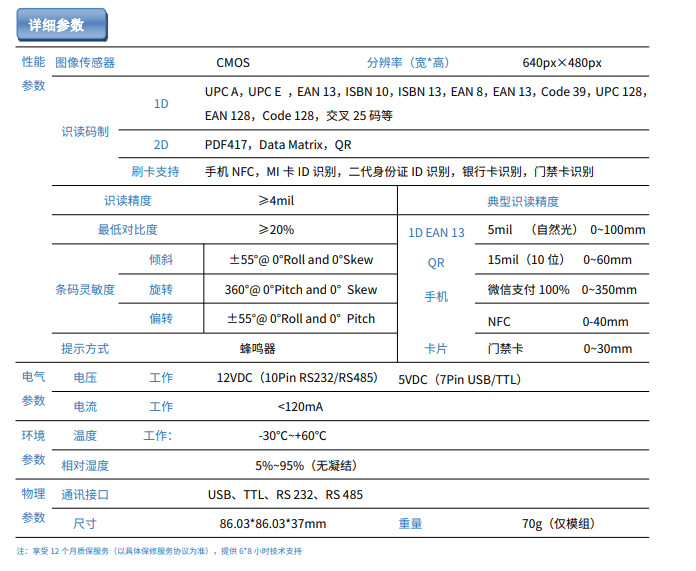Viewport: 696px width, 571px height.
Task: Select the ≥4mil precision value
Action: (x=276, y=201)
